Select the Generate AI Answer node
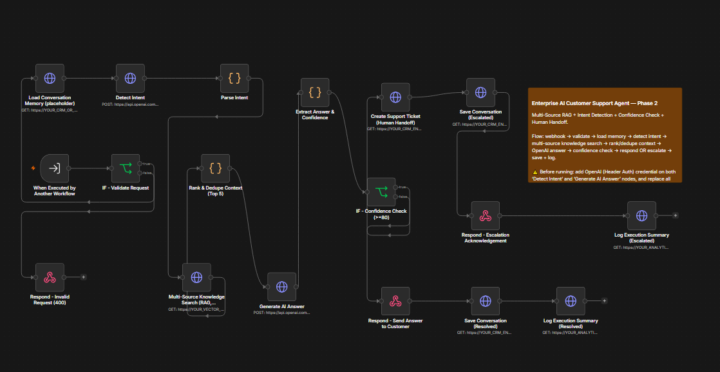The width and height of the screenshot is (720, 372). coord(281,287)
